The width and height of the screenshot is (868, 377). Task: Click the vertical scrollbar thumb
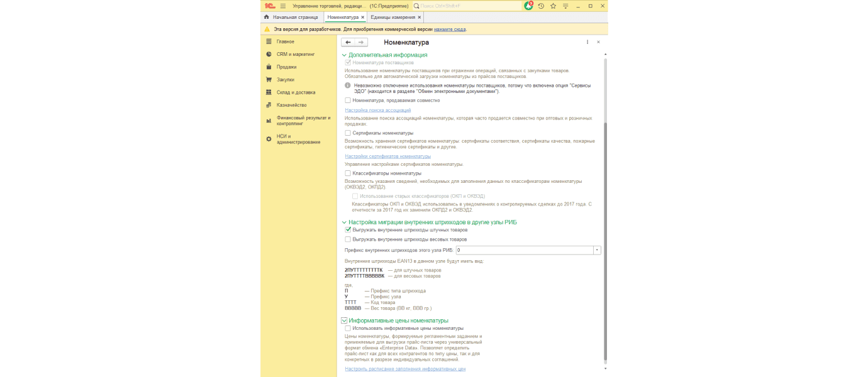(x=606, y=242)
